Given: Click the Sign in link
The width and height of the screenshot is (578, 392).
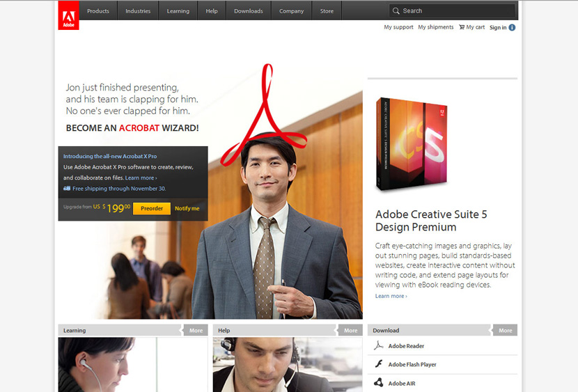Looking at the screenshot, I should 498,27.
